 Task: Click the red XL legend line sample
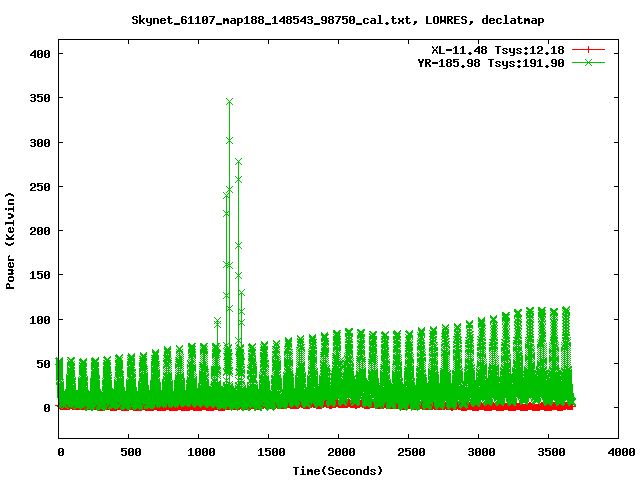coord(589,49)
